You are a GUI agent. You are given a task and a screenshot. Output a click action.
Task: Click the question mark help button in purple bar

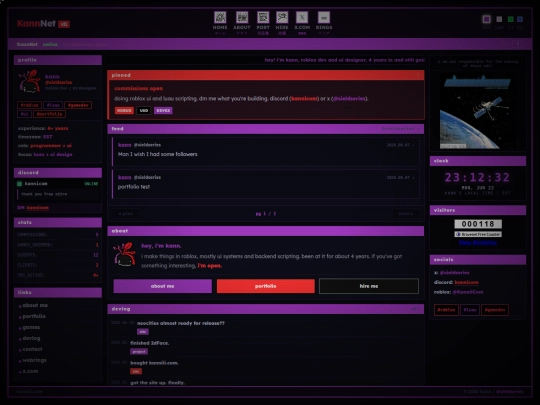(518, 44)
